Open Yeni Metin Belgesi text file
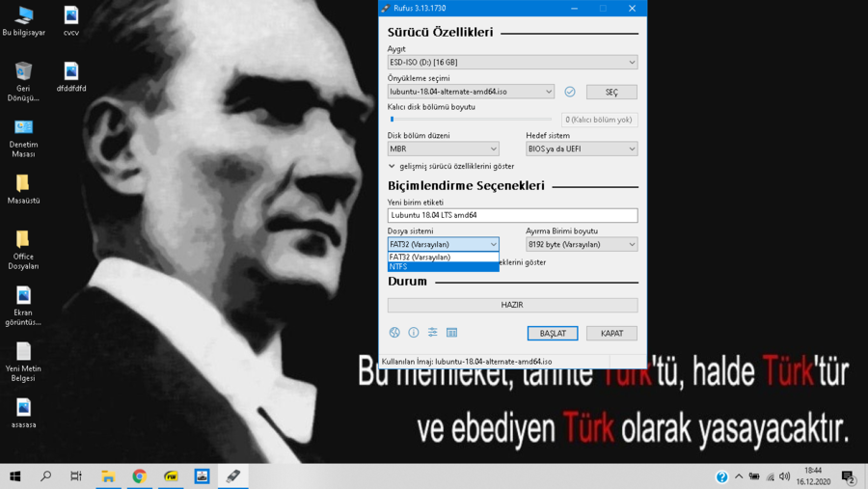 pos(23,362)
